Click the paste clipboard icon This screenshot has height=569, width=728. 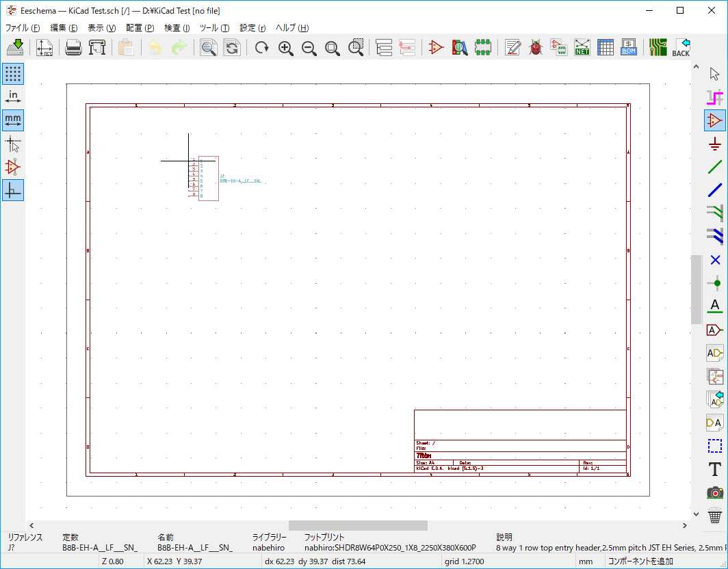pyautogui.click(x=127, y=47)
